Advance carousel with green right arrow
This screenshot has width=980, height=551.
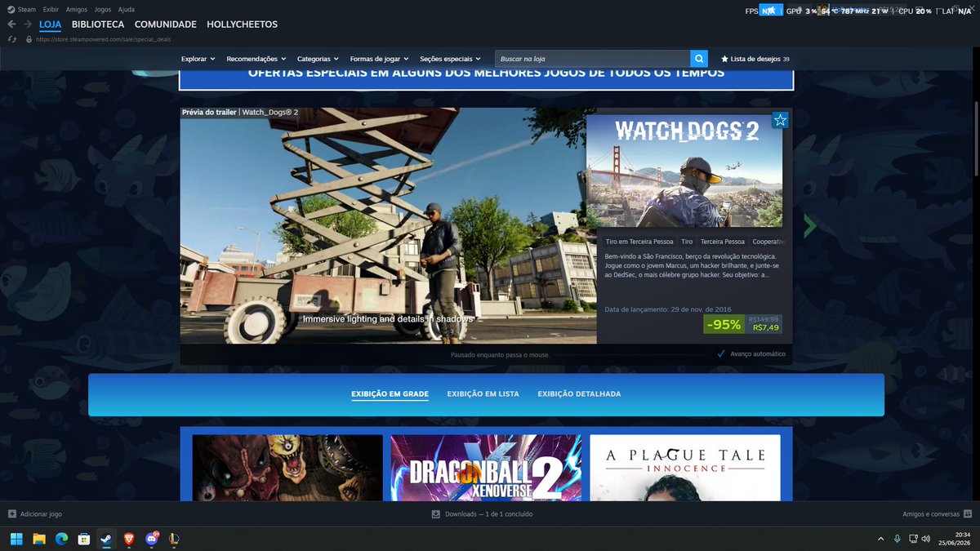pos(809,226)
